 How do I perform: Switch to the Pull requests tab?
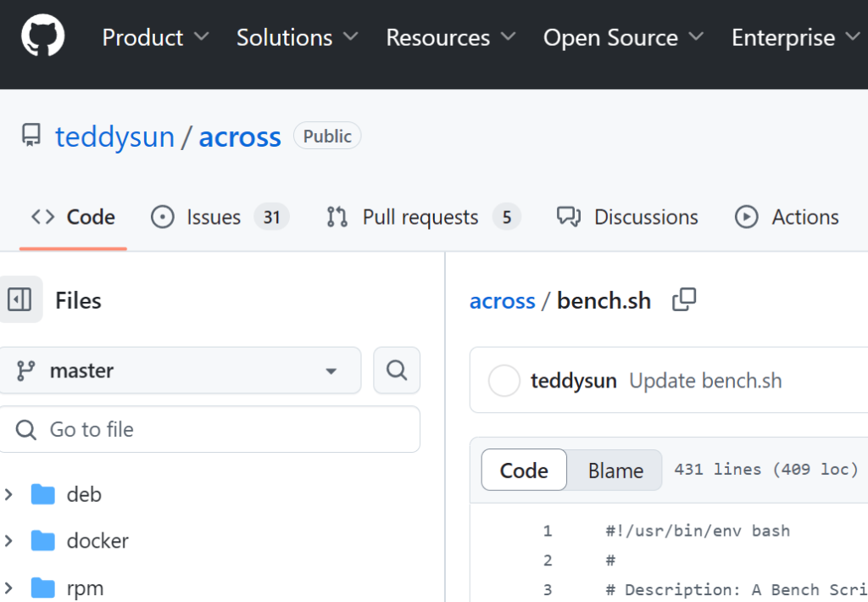click(423, 217)
